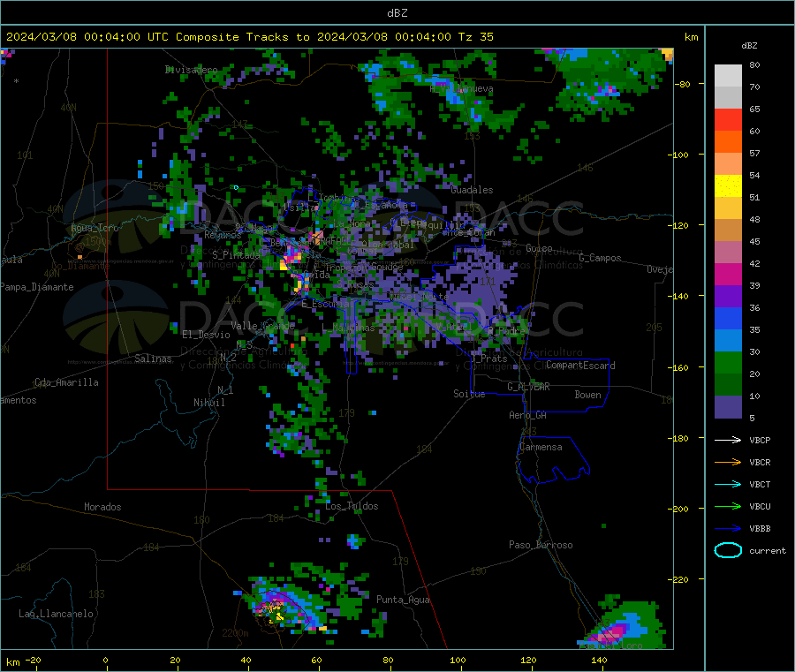Click the Bowen map label
Image resolution: width=795 pixels, height=672 pixels.
point(587,395)
